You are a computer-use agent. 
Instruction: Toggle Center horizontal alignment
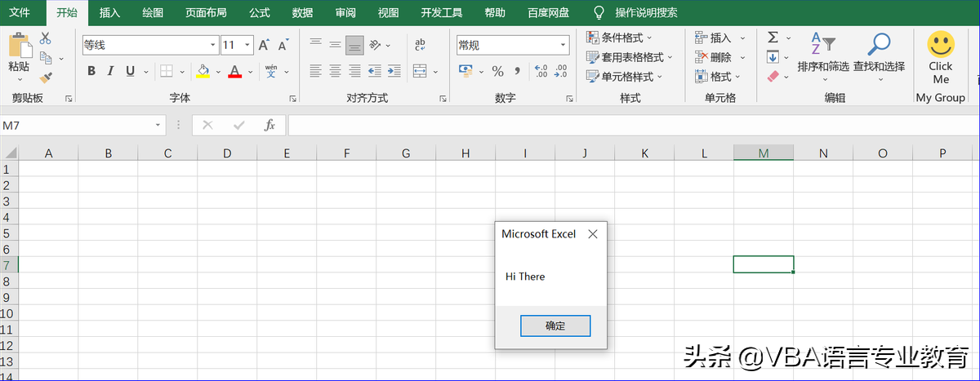335,71
